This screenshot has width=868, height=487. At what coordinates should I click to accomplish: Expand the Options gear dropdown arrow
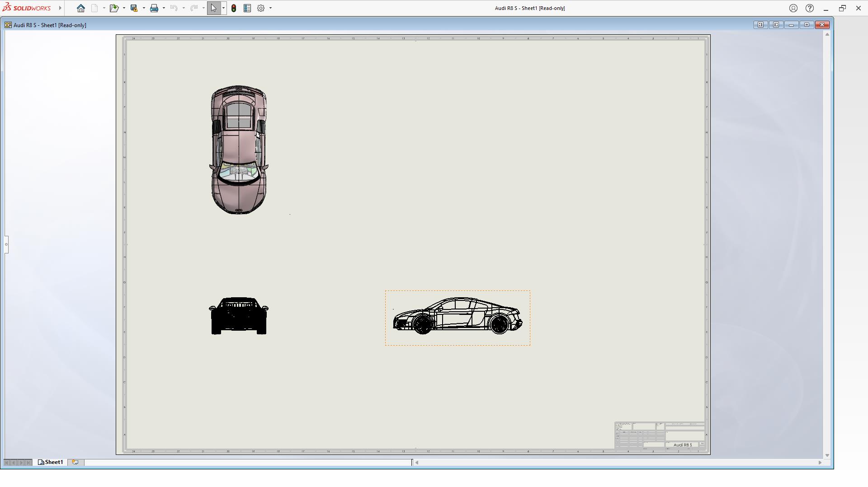click(x=270, y=8)
